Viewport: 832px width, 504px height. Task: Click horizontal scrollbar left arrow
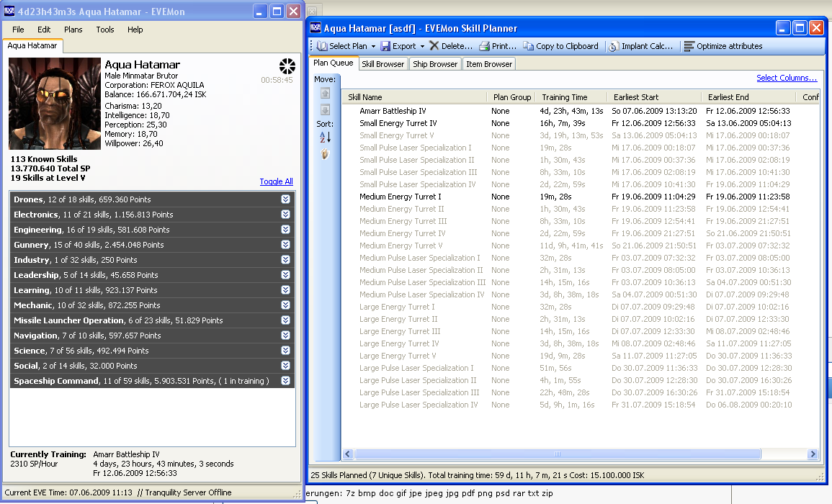pyautogui.click(x=348, y=454)
